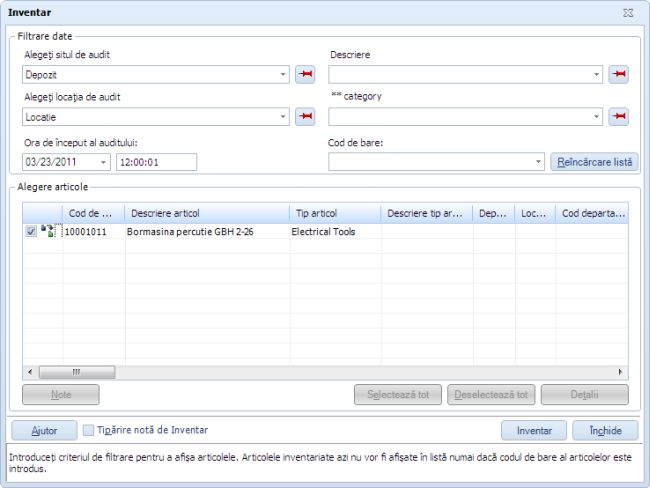This screenshot has height=488, width=650.
Task: Click the pin icon beside Locatie field
Action: click(x=306, y=117)
